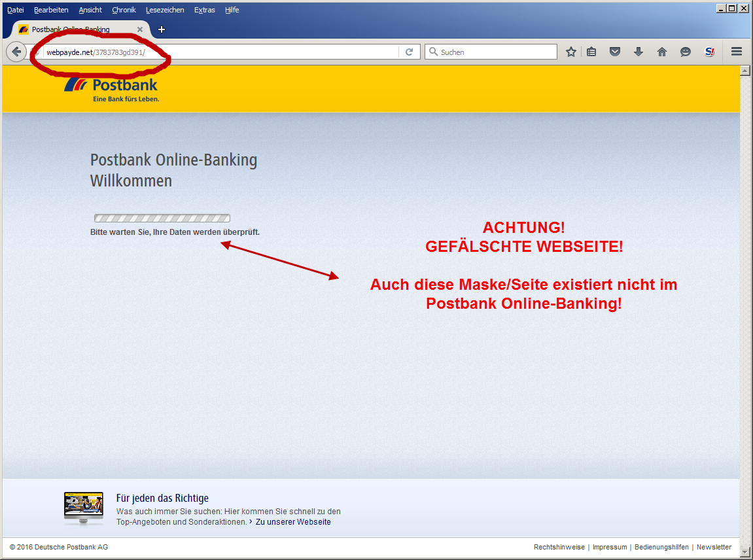Click the scrollbar down arrow

pyautogui.click(x=745, y=551)
